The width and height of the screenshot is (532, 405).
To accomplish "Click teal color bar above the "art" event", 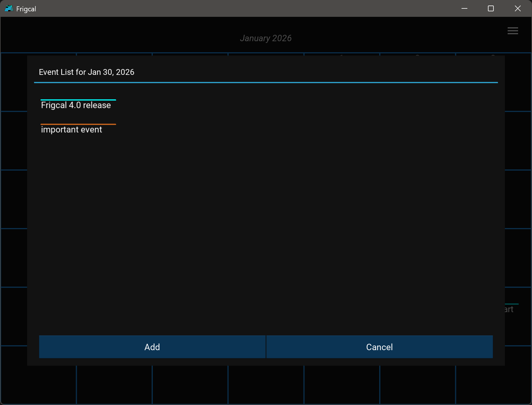I will tap(512, 304).
